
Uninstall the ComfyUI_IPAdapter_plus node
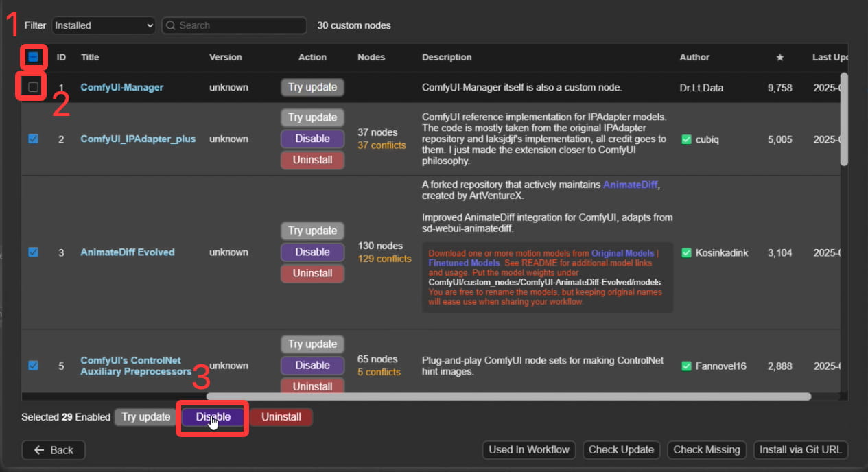[312, 160]
